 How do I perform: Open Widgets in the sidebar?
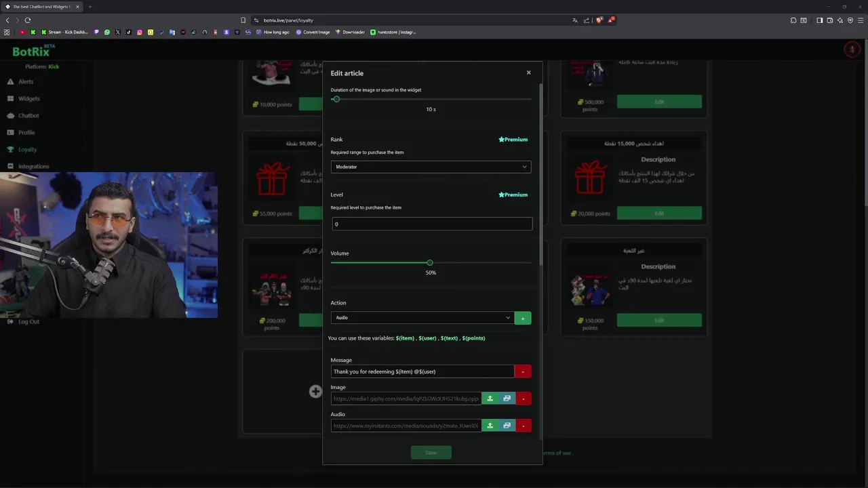(24, 98)
